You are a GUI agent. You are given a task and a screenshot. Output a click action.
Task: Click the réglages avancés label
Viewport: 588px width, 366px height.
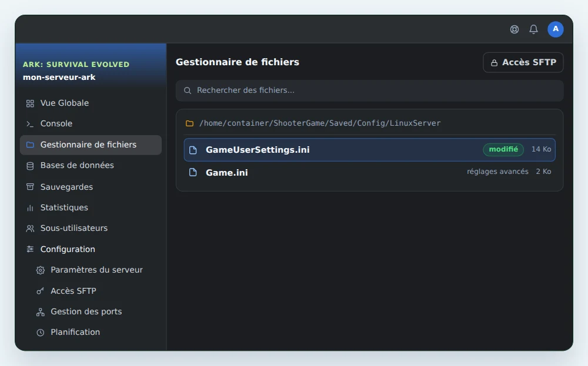(497, 172)
